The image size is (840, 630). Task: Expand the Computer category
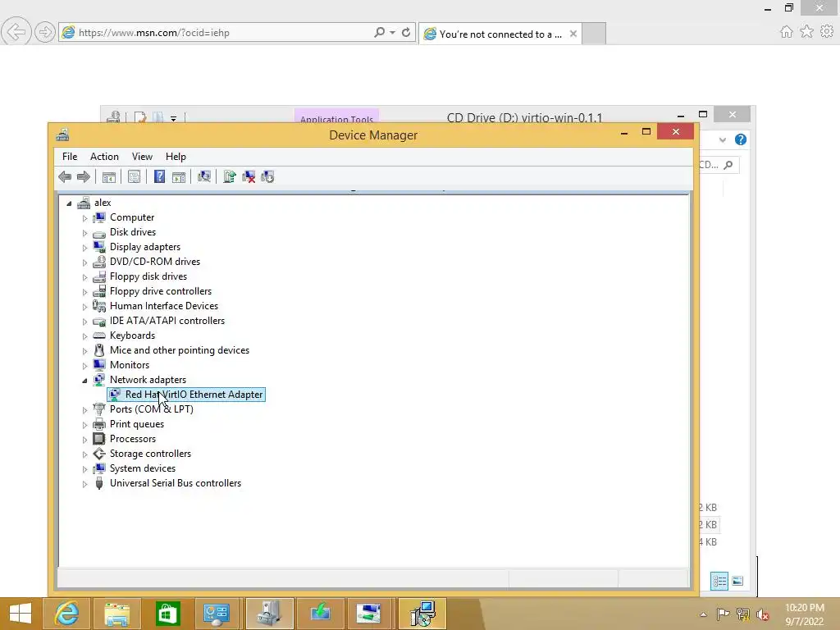point(84,218)
